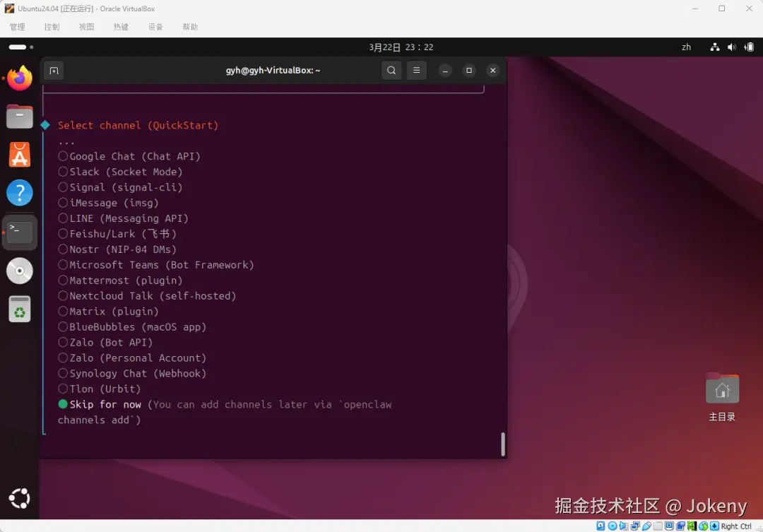Click the Select channel (QuickStart) heading
This screenshot has height=532, width=763.
coord(138,126)
